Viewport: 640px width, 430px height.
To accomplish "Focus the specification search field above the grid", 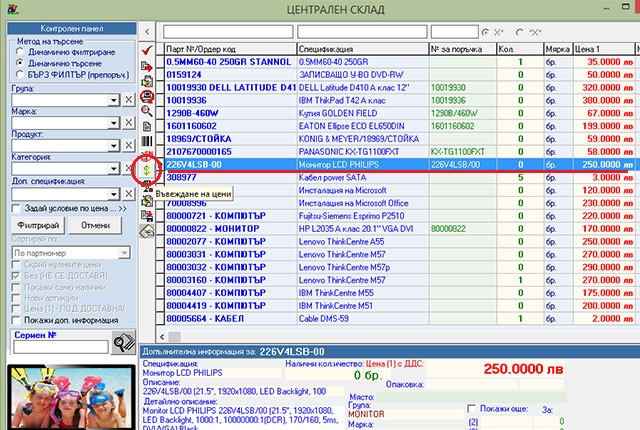I will coord(362,32).
